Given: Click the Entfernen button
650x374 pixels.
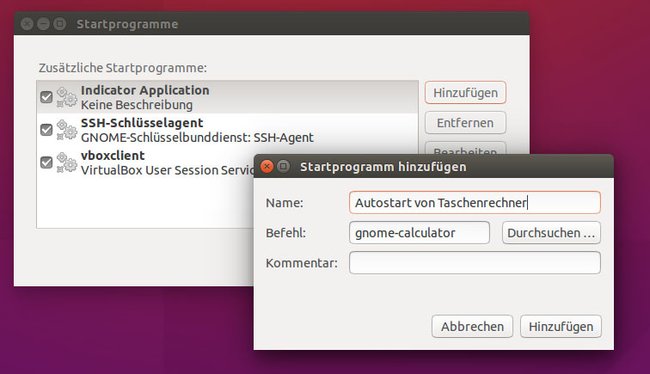Looking at the screenshot, I should point(465,123).
